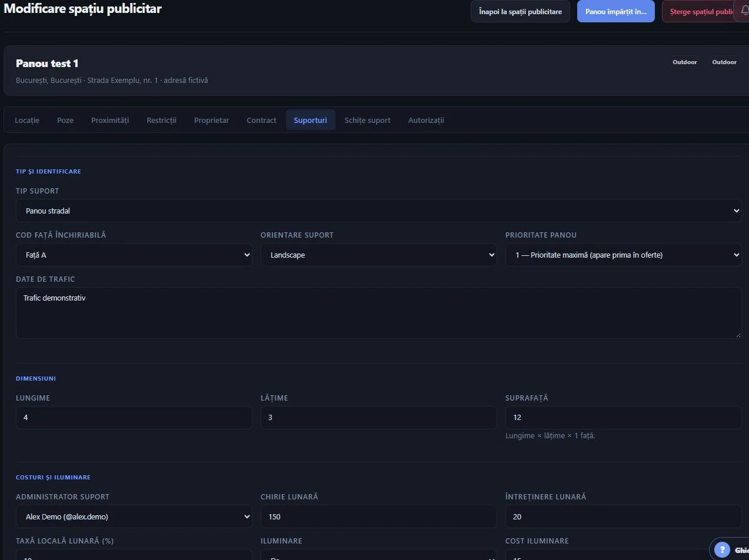Click into the Lungime field
749x560 pixels.
pyautogui.click(x=134, y=418)
